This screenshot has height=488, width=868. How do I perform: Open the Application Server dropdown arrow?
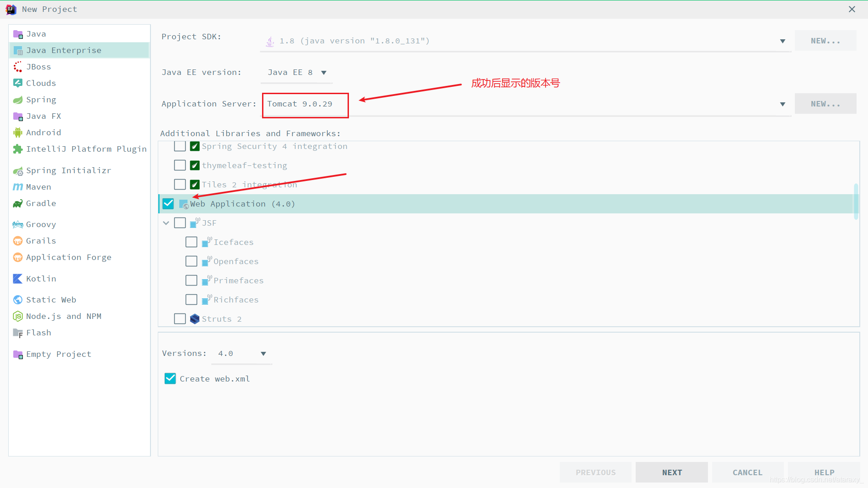(x=782, y=104)
